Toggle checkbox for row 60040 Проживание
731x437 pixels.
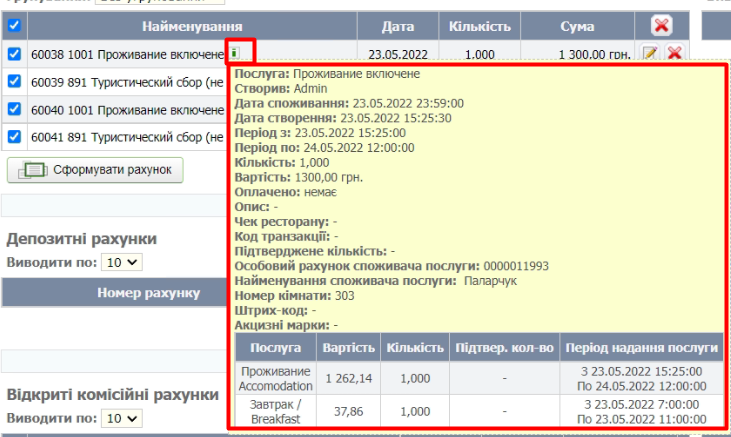point(14,109)
